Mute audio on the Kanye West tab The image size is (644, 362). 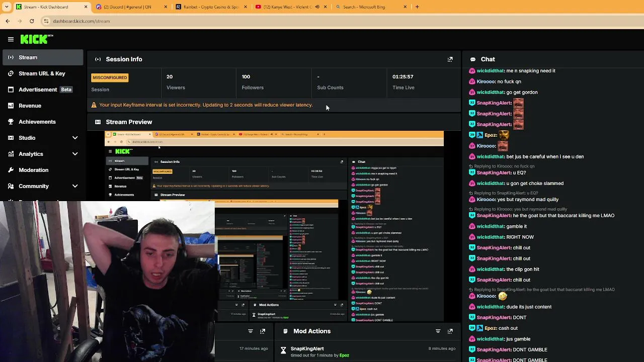[x=317, y=7]
